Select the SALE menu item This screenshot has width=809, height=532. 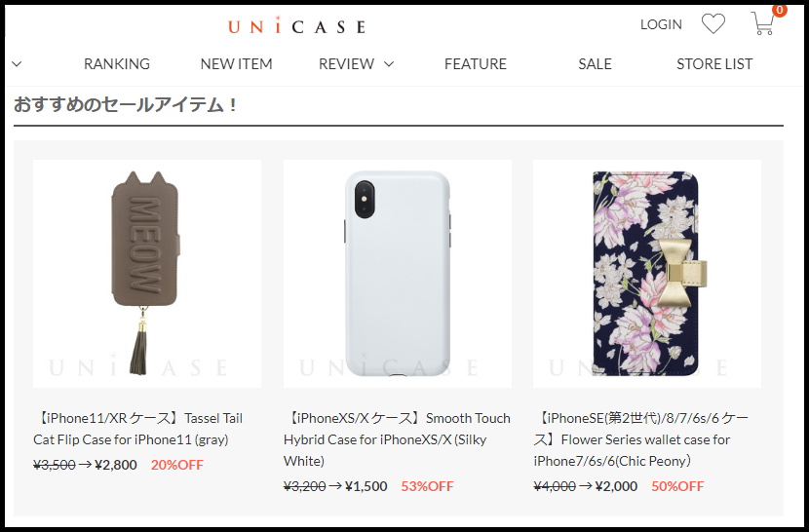595,64
